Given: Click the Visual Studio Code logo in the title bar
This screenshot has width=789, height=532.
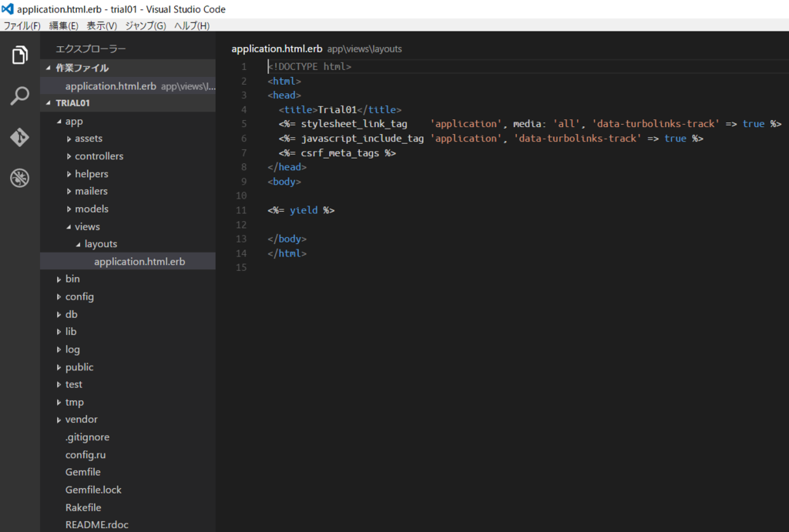Looking at the screenshot, I should (8, 8).
